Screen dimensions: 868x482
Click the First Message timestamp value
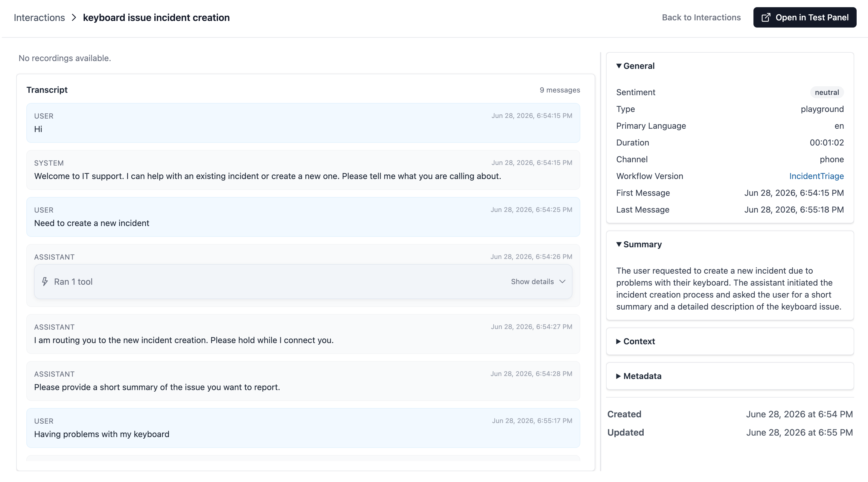[x=794, y=193]
